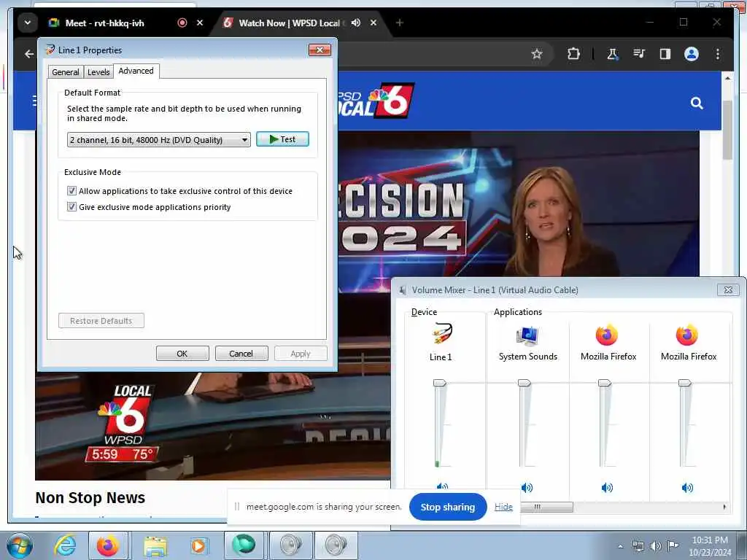Click the network tray icon

pyautogui.click(x=638, y=546)
